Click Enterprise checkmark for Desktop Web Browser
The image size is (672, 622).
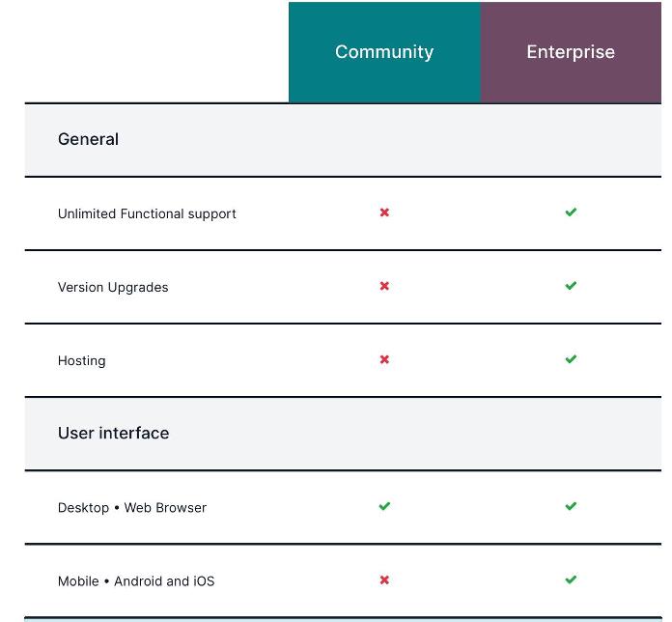(x=571, y=506)
